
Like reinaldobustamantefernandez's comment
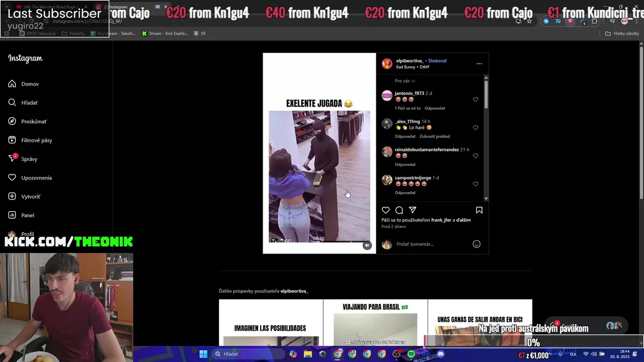475,156
